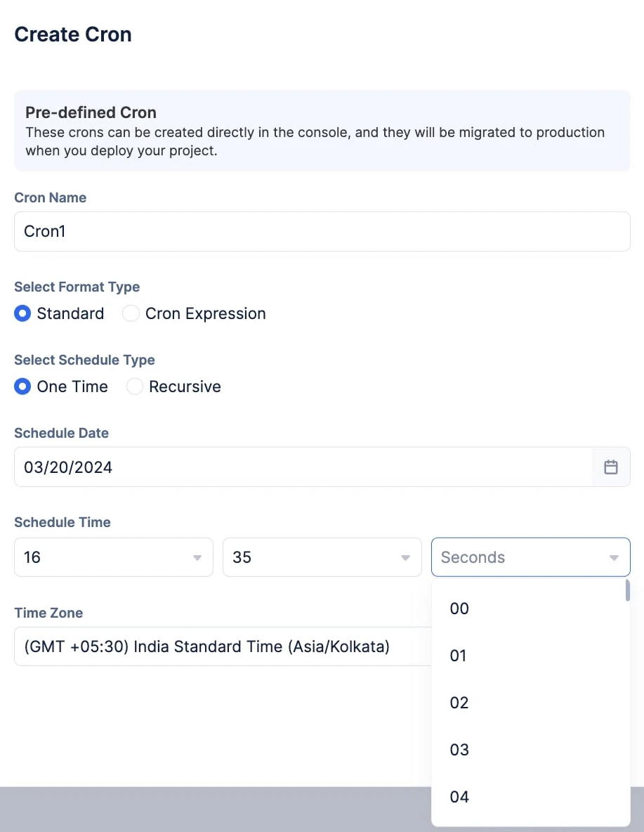The image size is (644, 832).
Task: Click the Cron Name text field
Action: coord(322,231)
